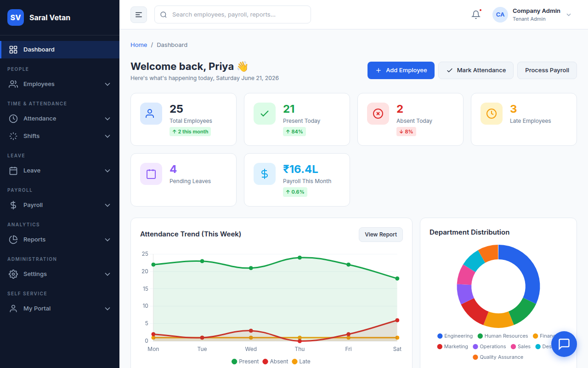The height and width of the screenshot is (368, 588).
Task: Click the Thursday Present data point
Action: [300, 258]
